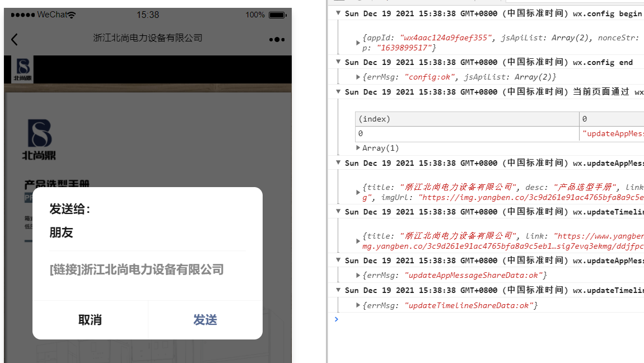Expand the object with desc 产品选型手册
Screen dimensions: 644x363
[358, 192]
